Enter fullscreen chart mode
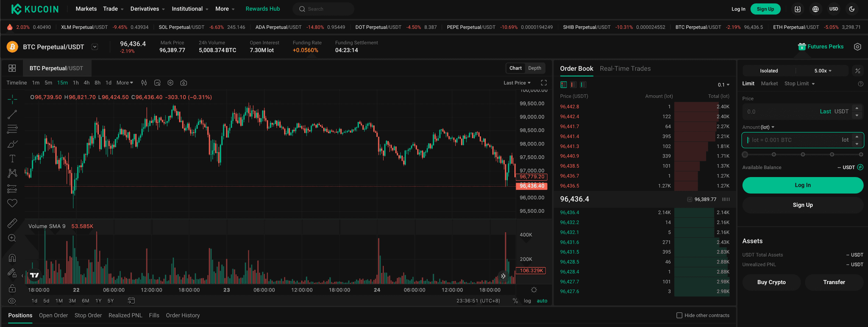Image resolution: width=868 pixels, height=327 pixels. tap(544, 83)
